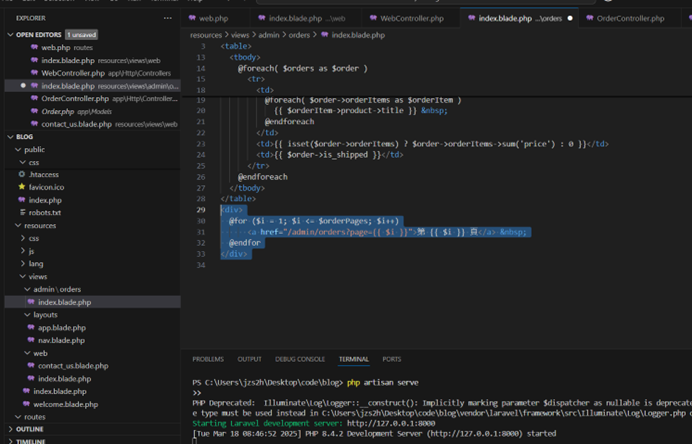
Task: Click the views breadcrumb segment
Action: coord(240,35)
